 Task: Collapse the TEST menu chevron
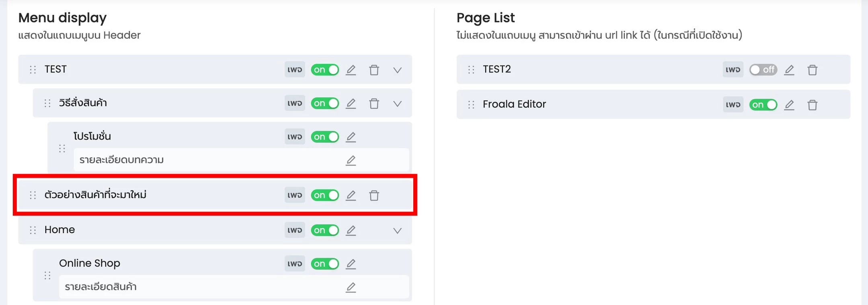[397, 70]
